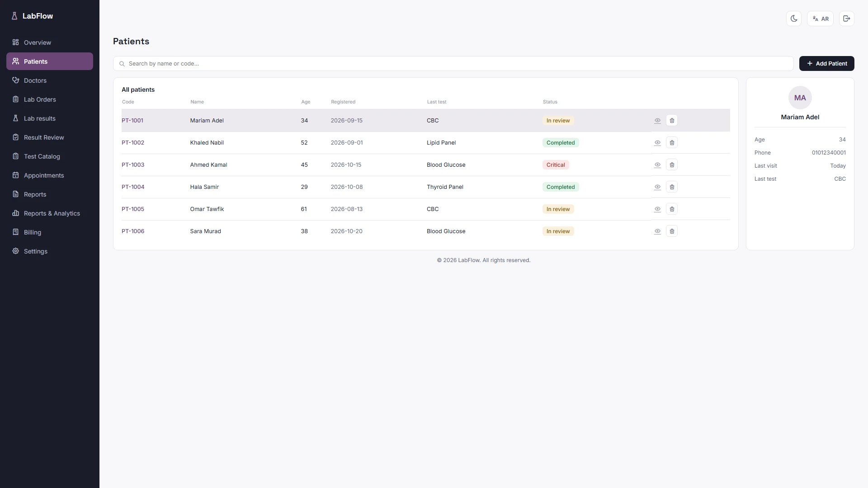Open Test Catalog

tap(50, 156)
